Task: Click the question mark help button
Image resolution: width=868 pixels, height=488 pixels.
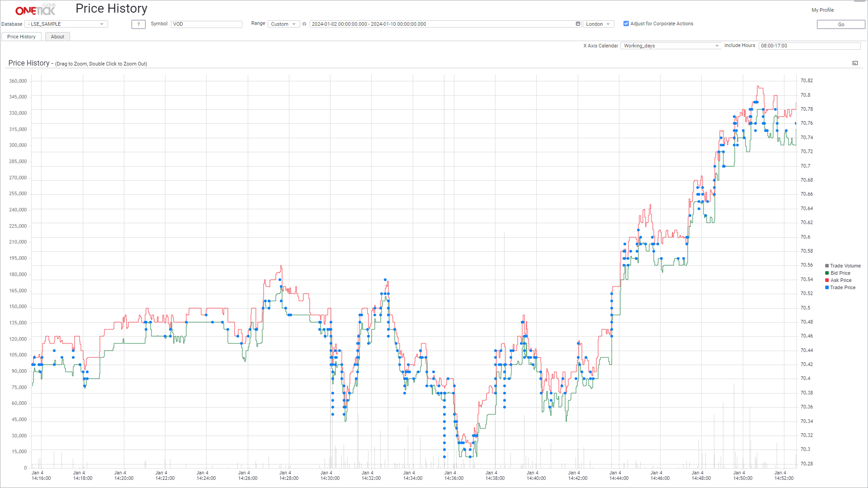Action: [138, 24]
